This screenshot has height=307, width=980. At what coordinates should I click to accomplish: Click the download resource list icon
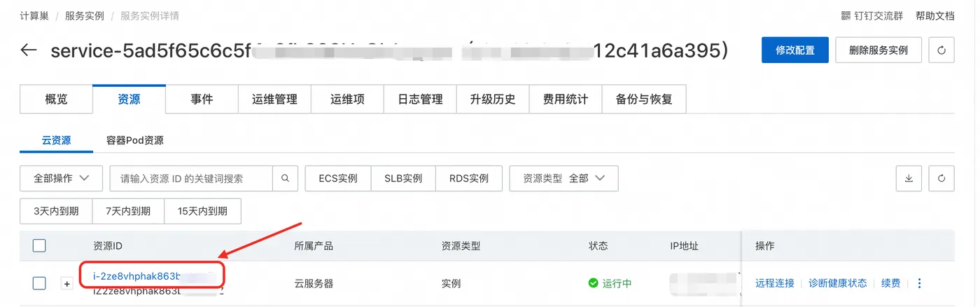(x=909, y=179)
